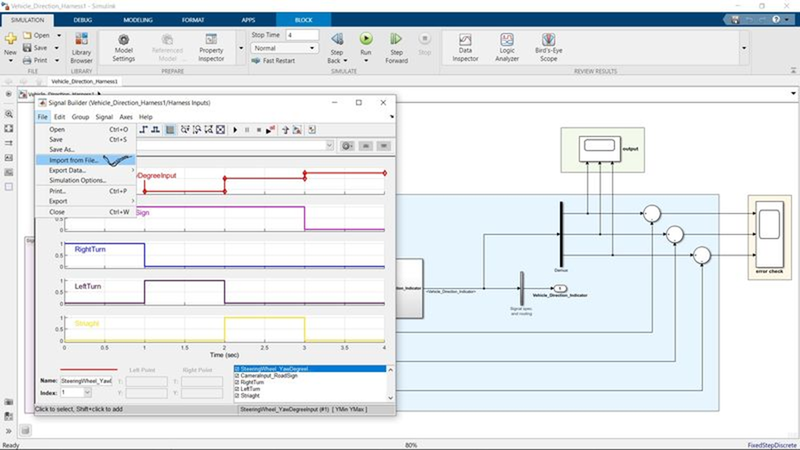Click the stop icon in Signal Builder toolbar

259,130
